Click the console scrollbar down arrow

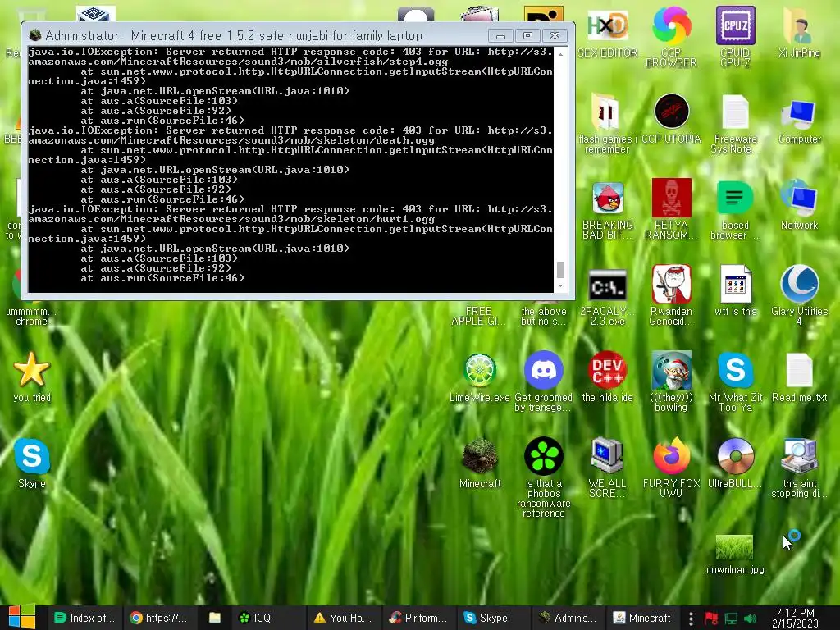tap(560, 286)
